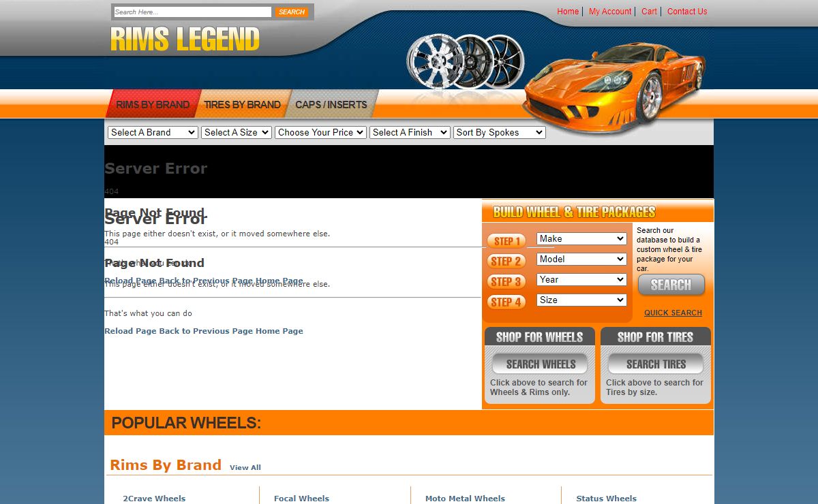818x504 pixels.
Task: Open the Home link
Action: 568,12
